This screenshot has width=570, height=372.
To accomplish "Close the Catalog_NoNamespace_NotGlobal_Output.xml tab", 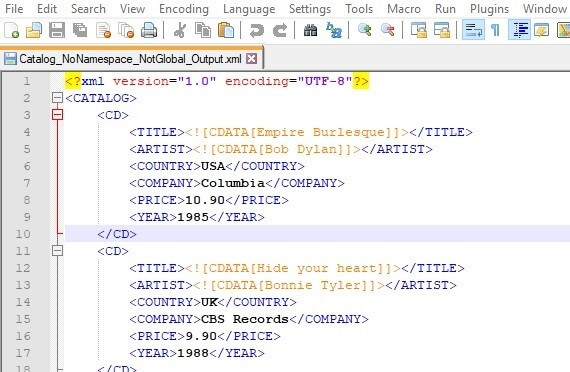I will click(x=252, y=59).
